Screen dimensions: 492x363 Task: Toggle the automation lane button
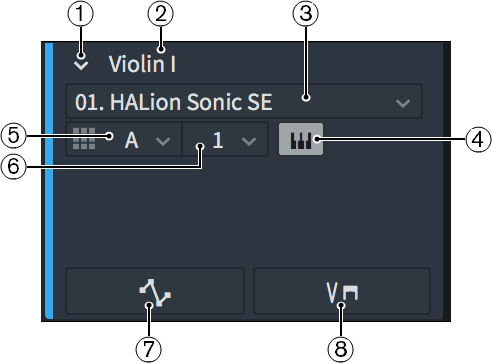point(155,291)
